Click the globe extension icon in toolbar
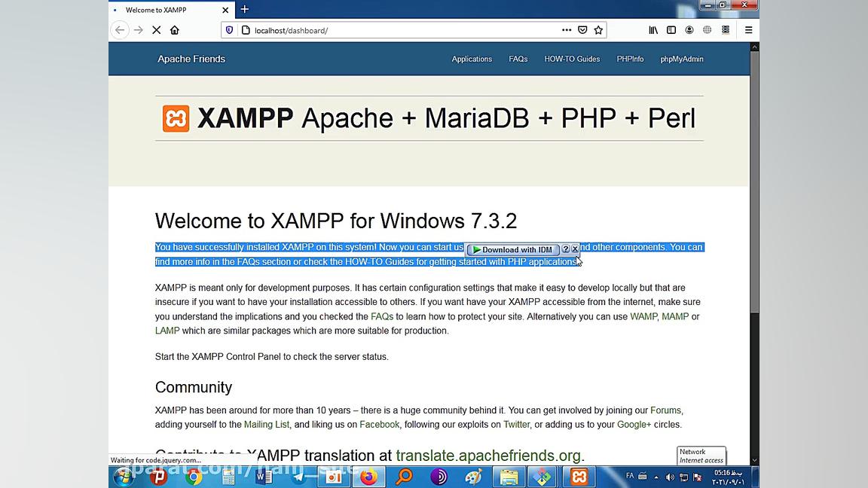868x488 pixels. tap(707, 30)
